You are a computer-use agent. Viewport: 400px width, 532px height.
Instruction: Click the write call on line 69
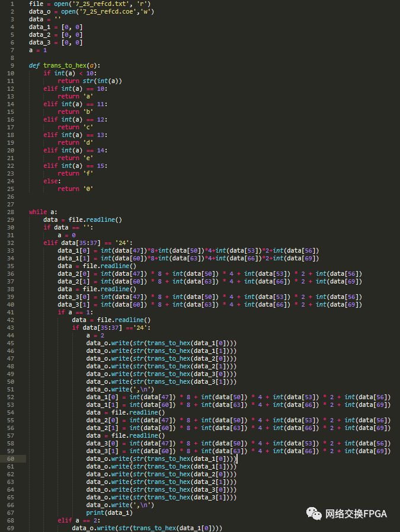point(147,528)
